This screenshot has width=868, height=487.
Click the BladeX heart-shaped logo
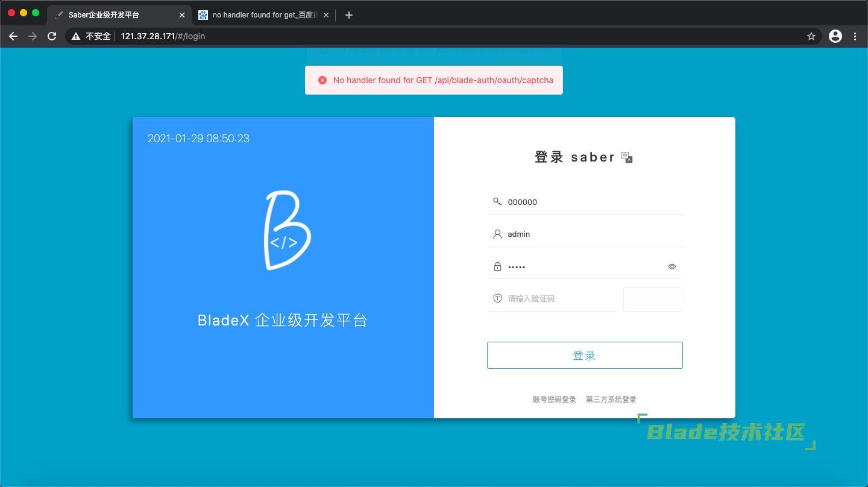(x=287, y=230)
